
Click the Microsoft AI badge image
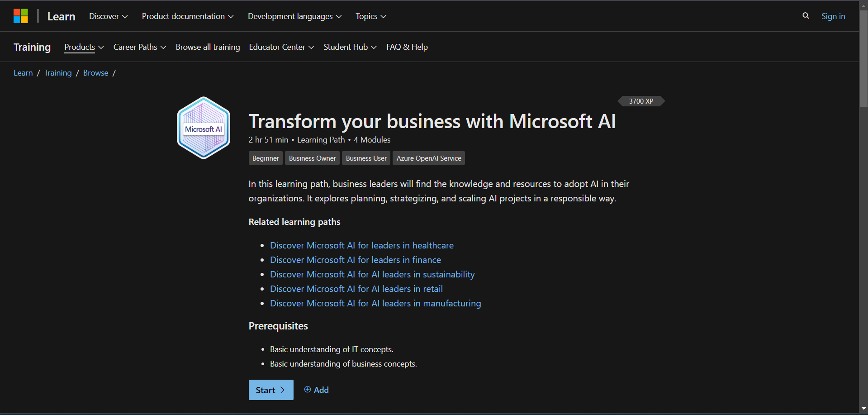point(203,127)
